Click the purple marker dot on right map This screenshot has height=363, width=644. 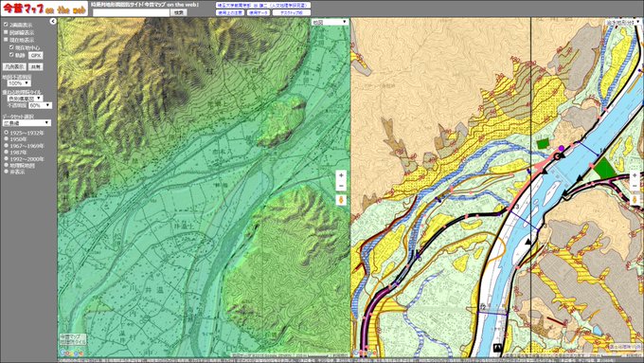click(561, 148)
